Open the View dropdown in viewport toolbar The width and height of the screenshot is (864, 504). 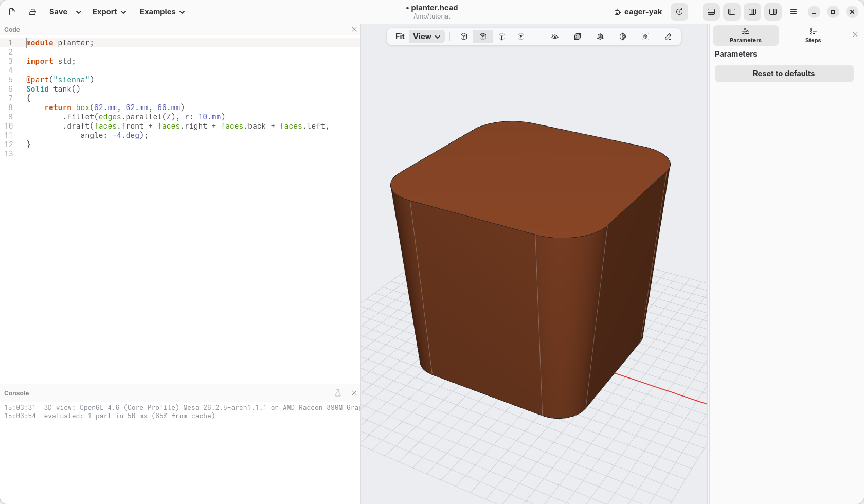click(427, 37)
